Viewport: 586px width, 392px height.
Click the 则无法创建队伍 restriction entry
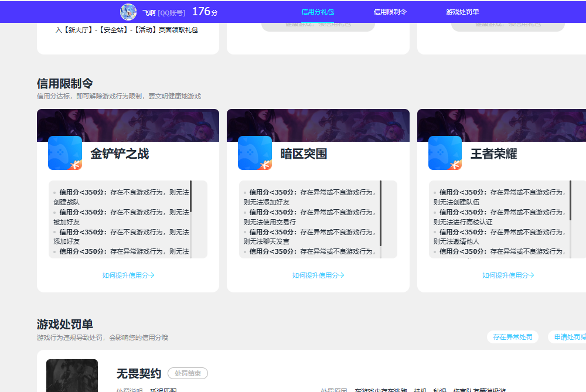coord(499,197)
